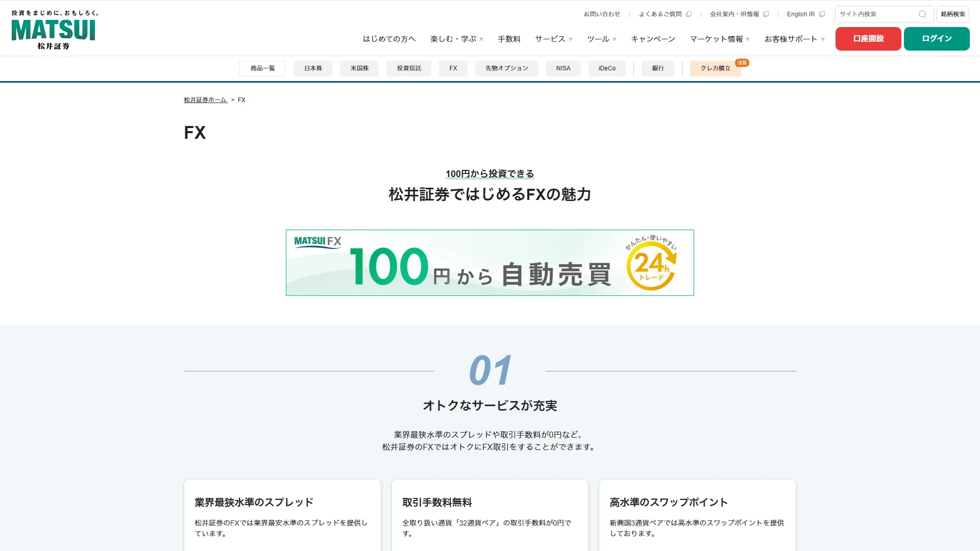Select the 銀行 tab
This screenshot has width=980, height=551.
point(658,68)
